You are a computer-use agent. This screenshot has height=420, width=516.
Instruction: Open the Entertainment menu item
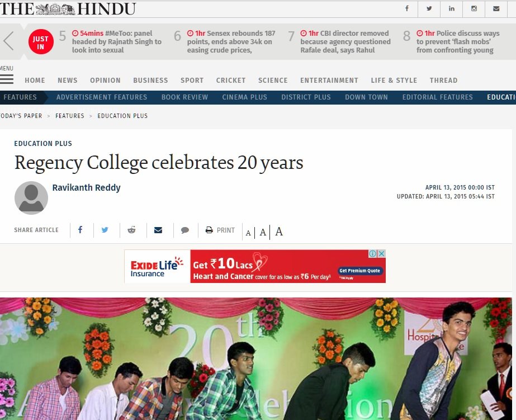pos(329,81)
